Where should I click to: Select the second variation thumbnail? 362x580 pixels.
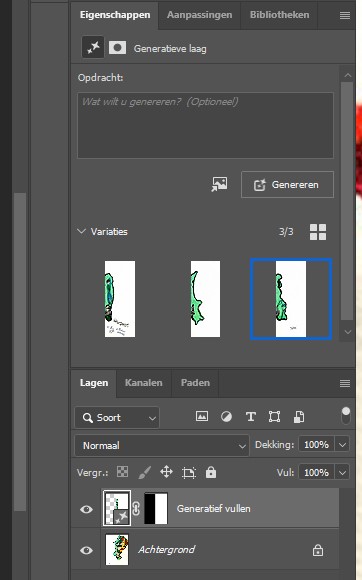[205, 299]
